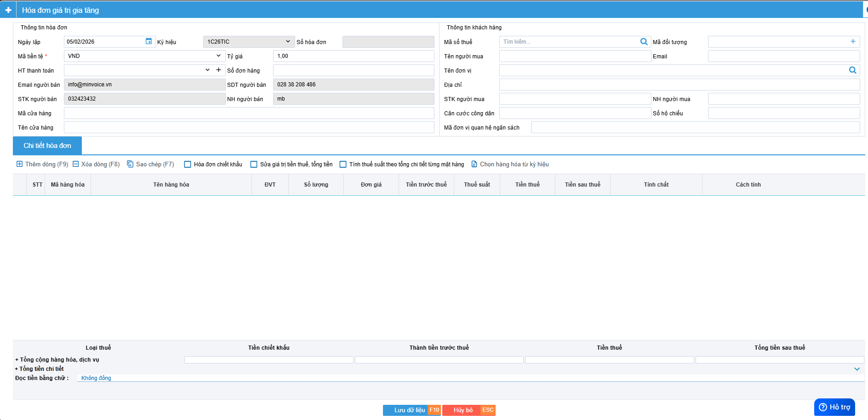Click the plus icon in Mã đối tượng
Screen dimensions: 868x420
[853, 41]
